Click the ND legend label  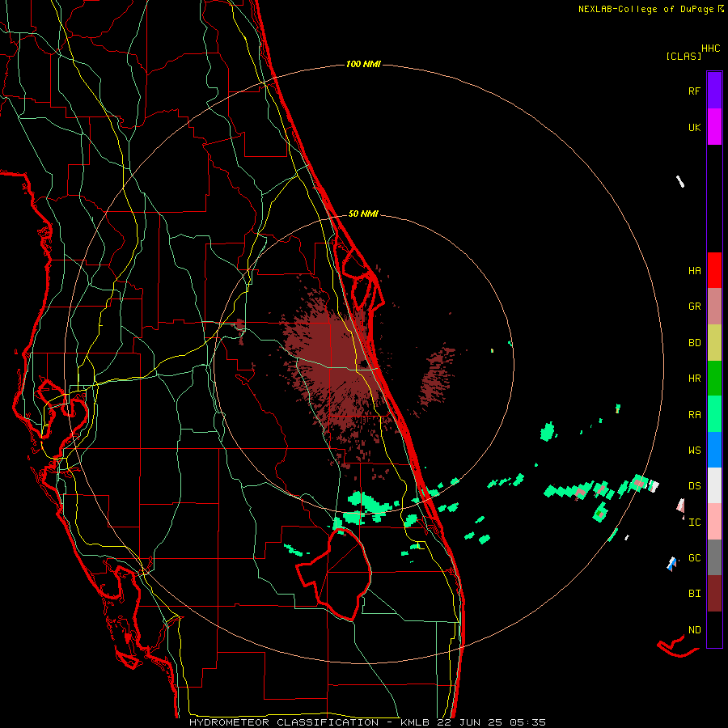(x=694, y=630)
